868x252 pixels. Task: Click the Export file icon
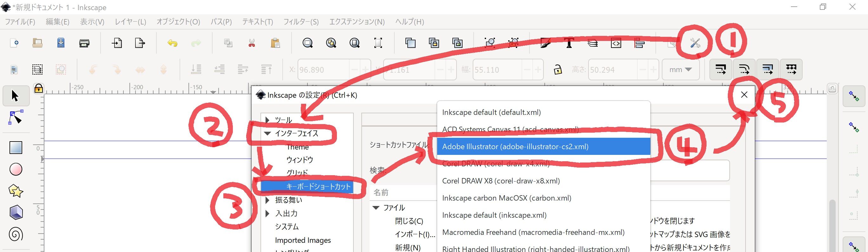pyautogui.click(x=140, y=43)
